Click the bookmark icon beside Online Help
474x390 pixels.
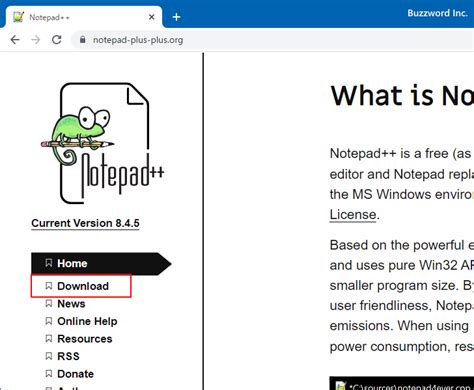(49, 321)
